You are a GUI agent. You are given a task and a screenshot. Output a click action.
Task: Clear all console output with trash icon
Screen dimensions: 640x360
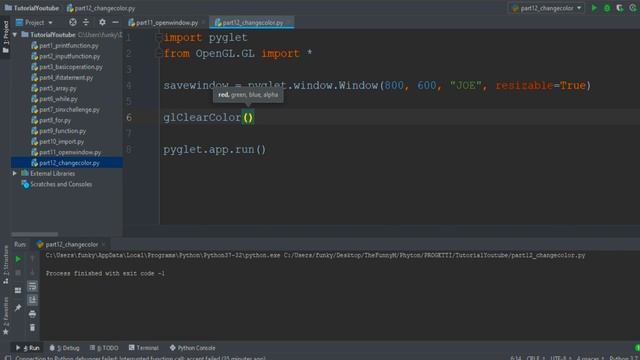(32, 328)
